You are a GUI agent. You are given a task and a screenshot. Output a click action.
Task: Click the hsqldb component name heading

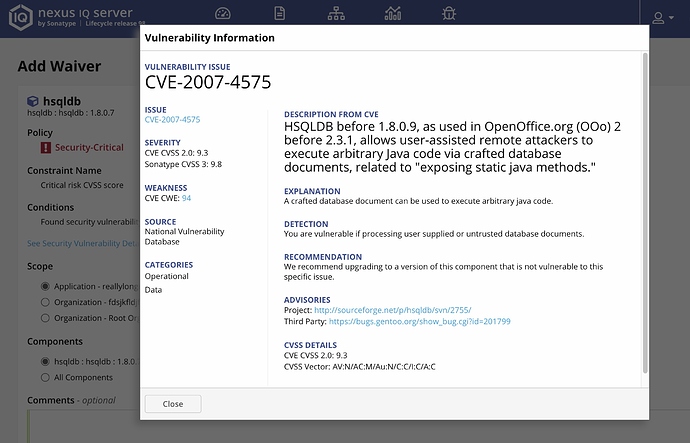[x=62, y=101]
